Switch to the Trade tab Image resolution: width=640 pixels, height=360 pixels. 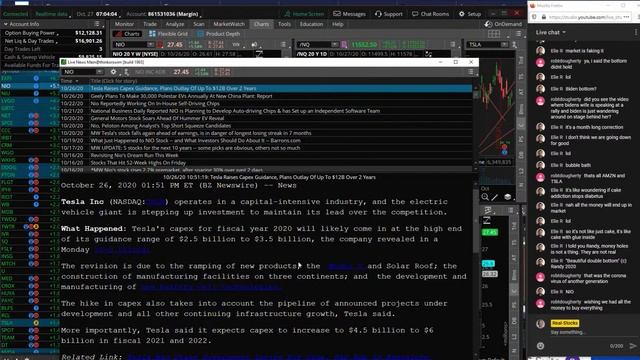click(x=150, y=24)
